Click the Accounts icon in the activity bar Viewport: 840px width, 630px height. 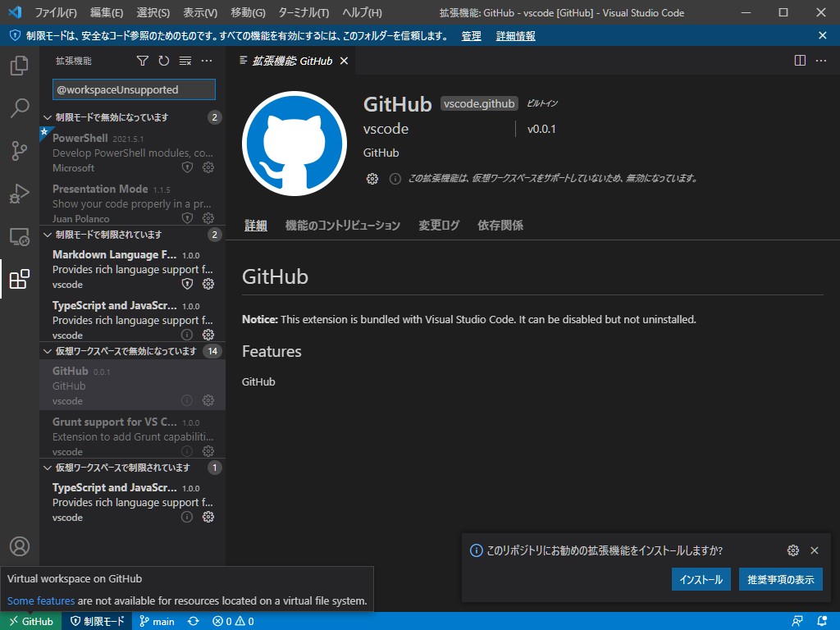(x=19, y=546)
